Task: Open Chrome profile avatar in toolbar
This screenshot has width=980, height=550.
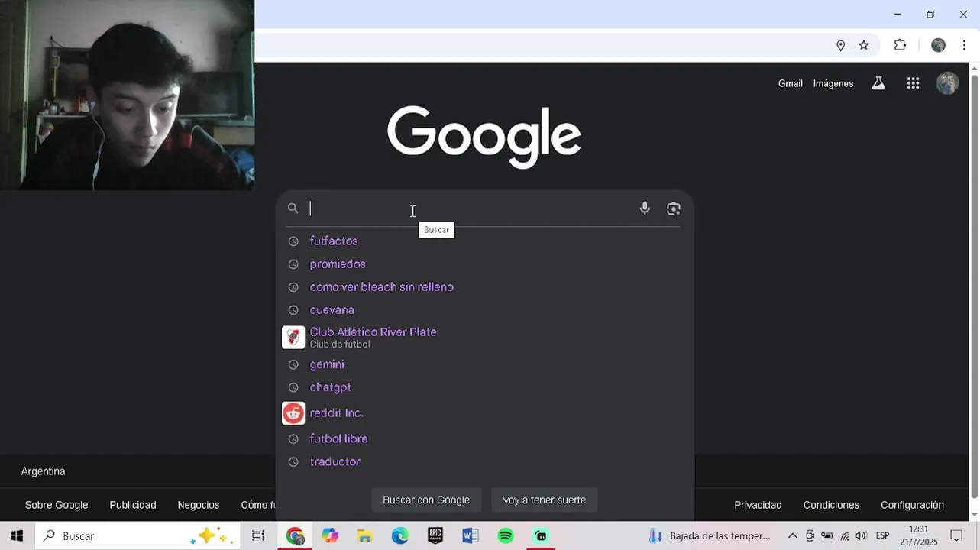Action: pyautogui.click(x=938, y=46)
